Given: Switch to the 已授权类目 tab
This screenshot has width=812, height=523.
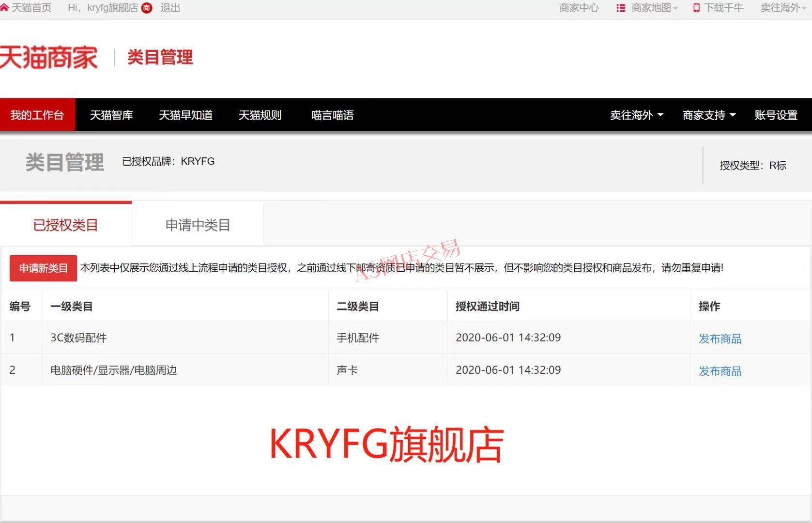Looking at the screenshot, I should coord(66,225).
